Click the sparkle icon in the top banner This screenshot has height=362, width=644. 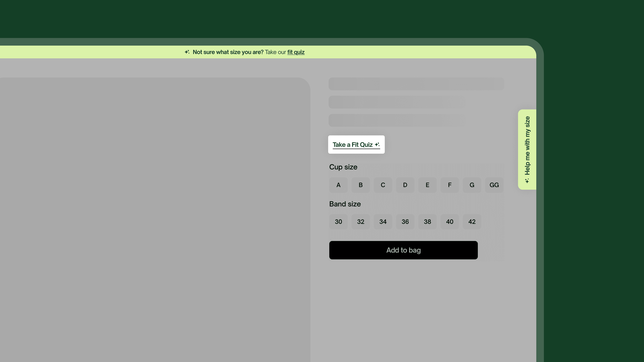point(187,52)
